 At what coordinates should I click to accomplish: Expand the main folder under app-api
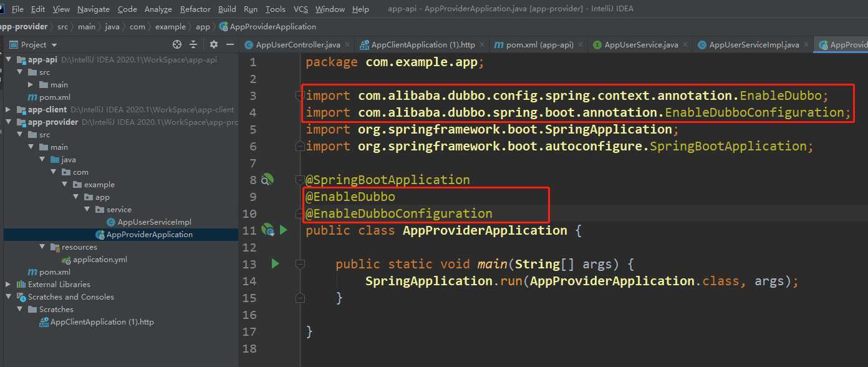(31, 84)
